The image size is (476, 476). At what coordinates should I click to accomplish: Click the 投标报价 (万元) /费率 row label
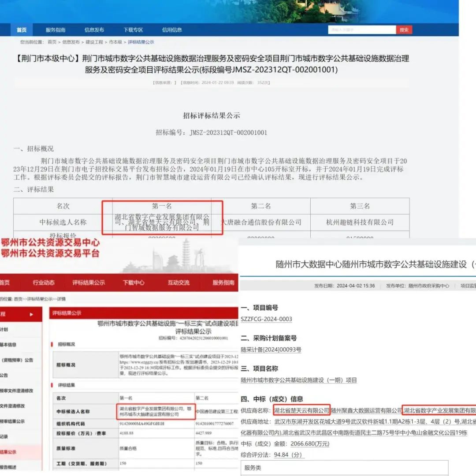(81, 433)
